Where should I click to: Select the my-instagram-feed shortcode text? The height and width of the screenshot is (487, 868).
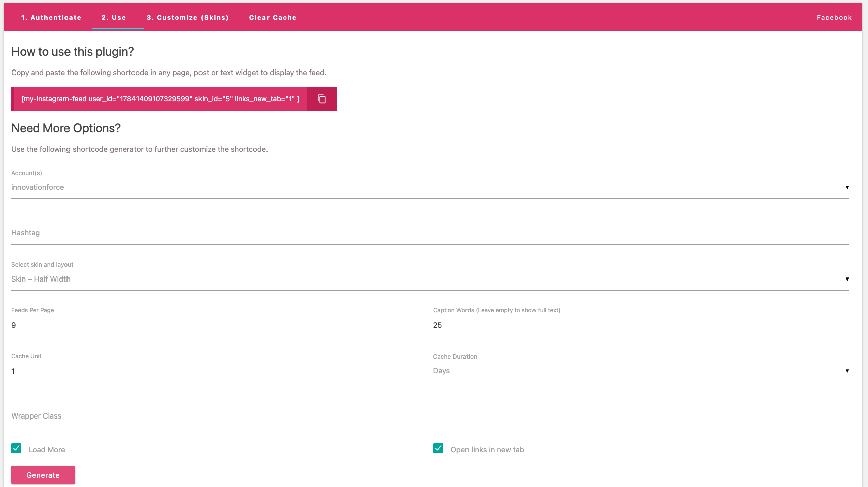pyautogui.click(x=160, y=99)
